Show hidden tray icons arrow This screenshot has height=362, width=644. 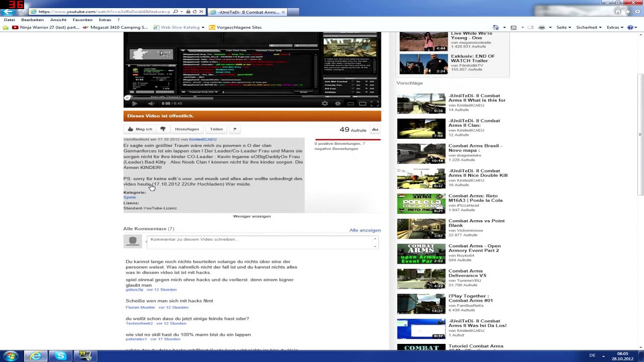point(603,355)
